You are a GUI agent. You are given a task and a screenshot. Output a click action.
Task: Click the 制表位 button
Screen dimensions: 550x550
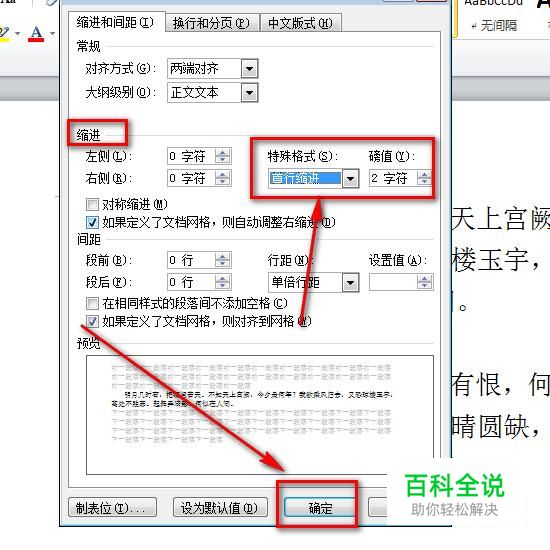tap(112, 508)
